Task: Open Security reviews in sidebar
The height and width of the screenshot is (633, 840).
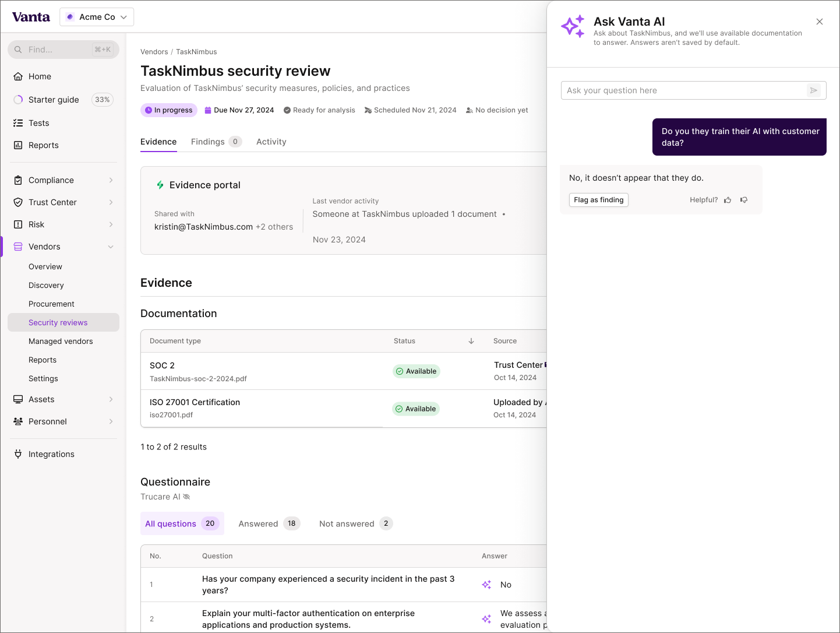Action: [63, 322]
